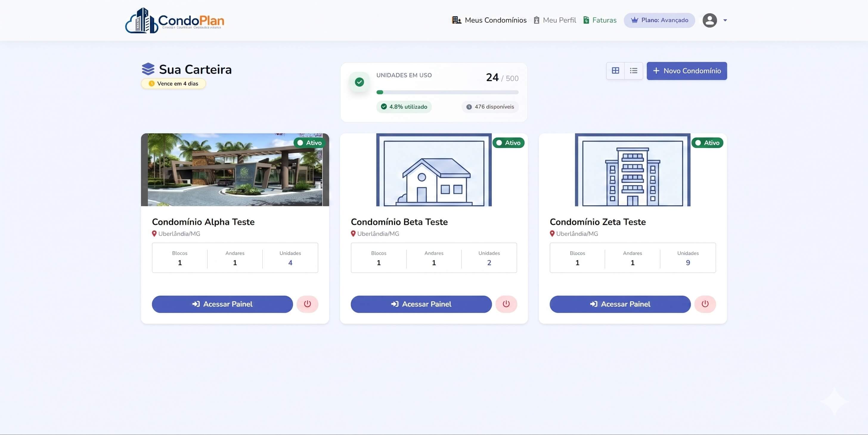868x435 pixels.
Task: Click the units usage progress bar
Action: pos(447,92)
